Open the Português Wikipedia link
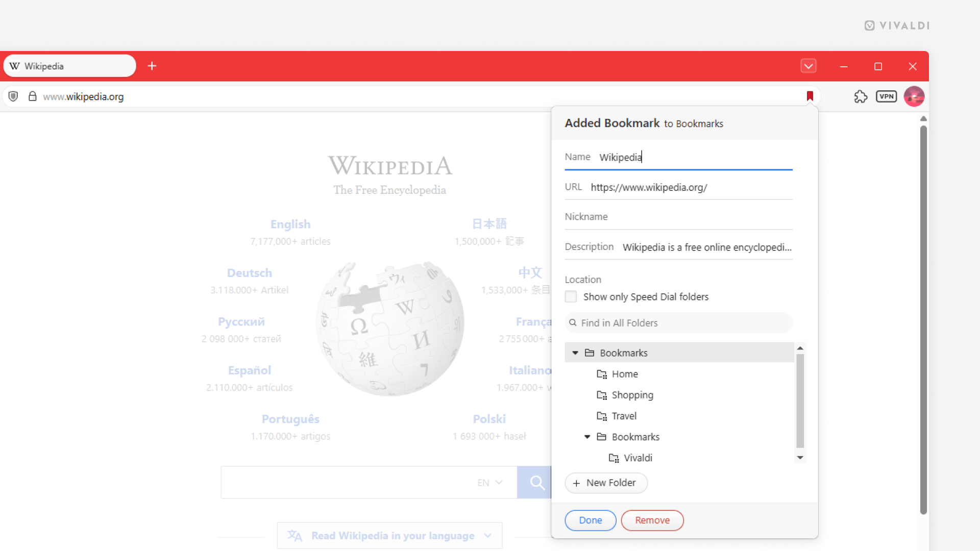980x551 pixels. click(290, 419)
